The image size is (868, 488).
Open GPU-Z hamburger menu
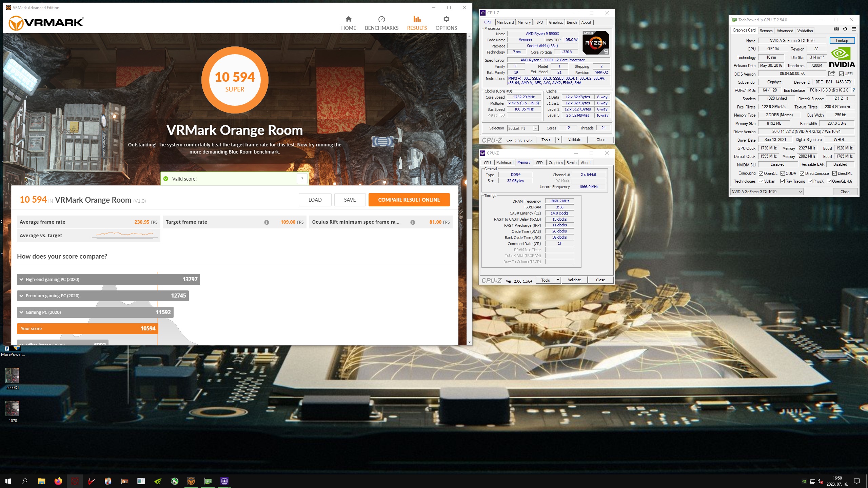854,29
